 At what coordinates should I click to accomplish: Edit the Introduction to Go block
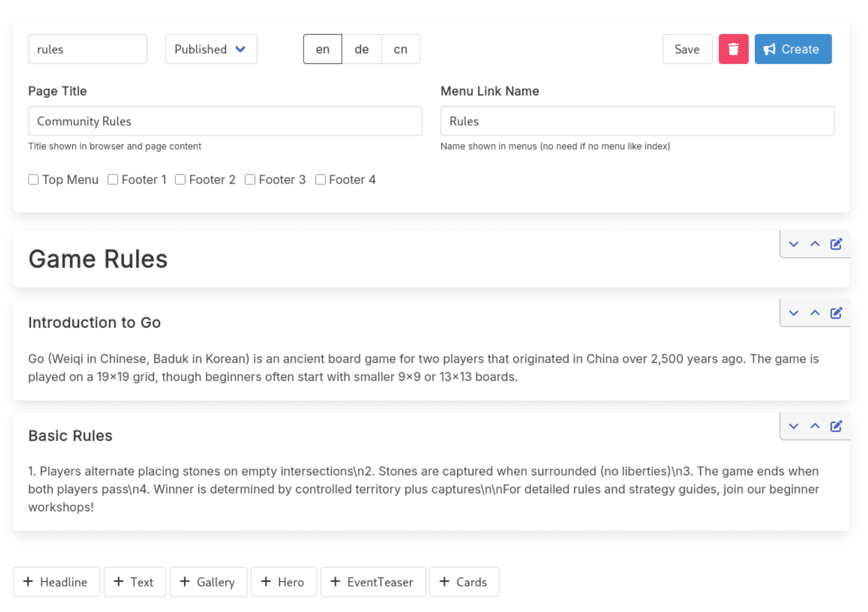click(x=836, y=313)
